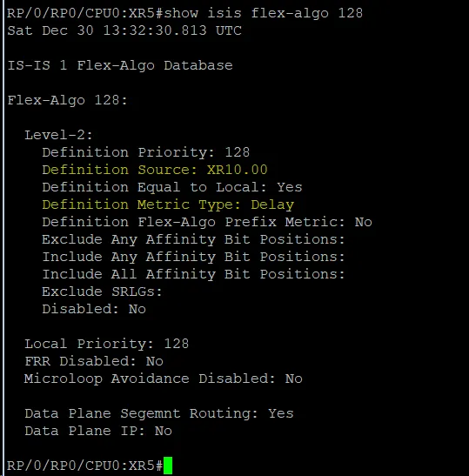Screen dimensions: 469x476
Task: Click the 'Flex-Algo 128:' line
Action: pyautogui.click(x=68, y=100)
